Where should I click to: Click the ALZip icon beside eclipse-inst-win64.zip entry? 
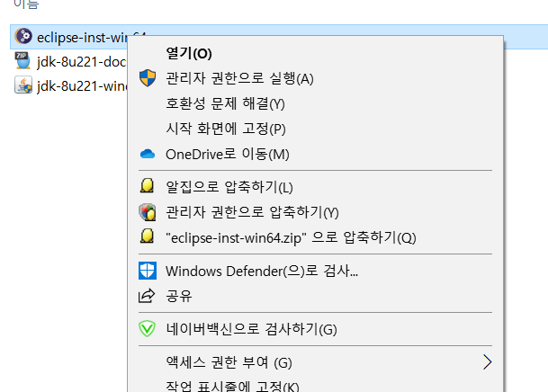pos(148,236)
